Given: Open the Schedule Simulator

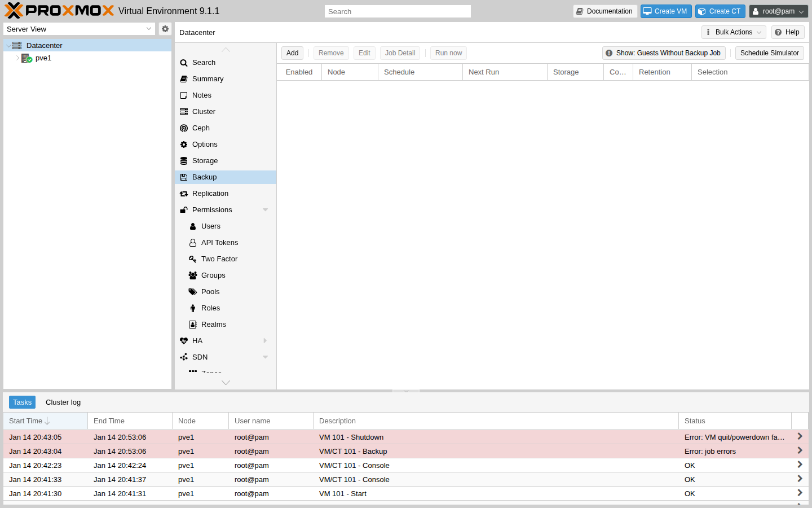Looking at the screenshot, I should (x=769, y=52).
